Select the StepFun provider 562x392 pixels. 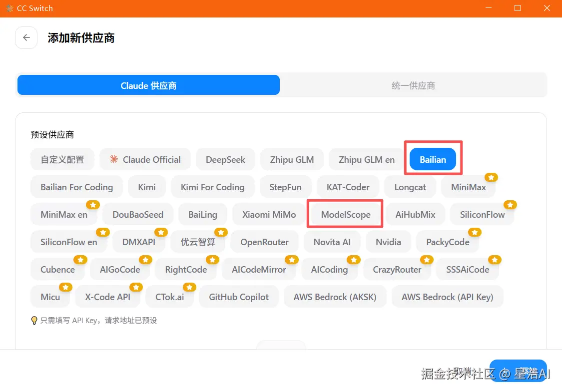pyautogui.click(x=285, y=187)
